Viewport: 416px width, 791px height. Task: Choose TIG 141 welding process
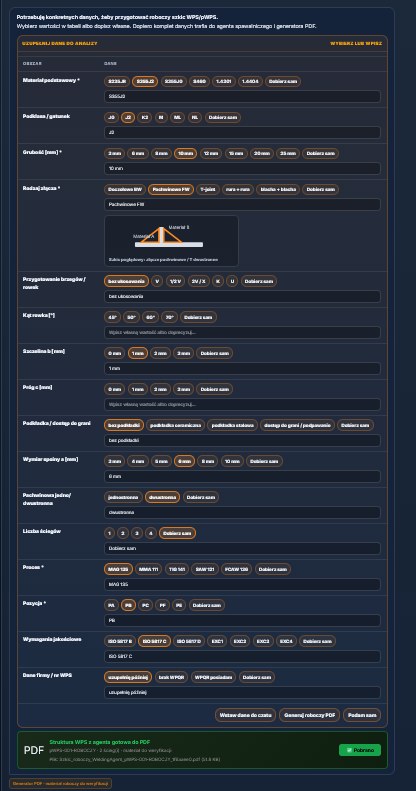pos(175,569)
